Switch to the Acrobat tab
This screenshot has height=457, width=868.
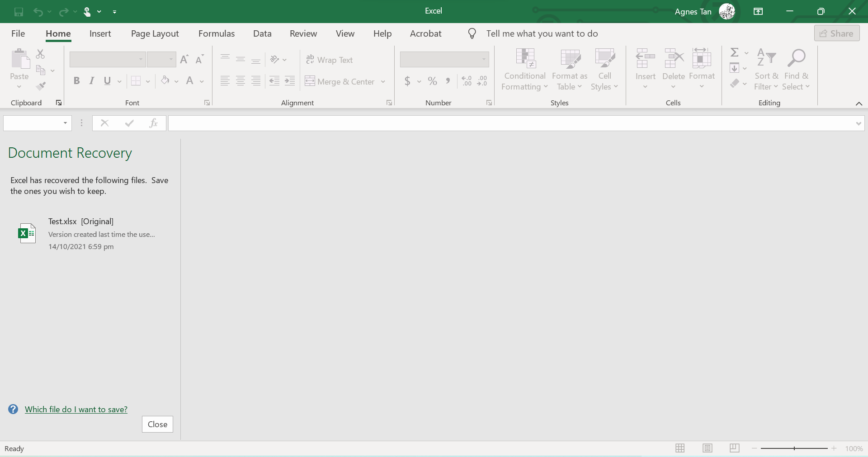426,33
